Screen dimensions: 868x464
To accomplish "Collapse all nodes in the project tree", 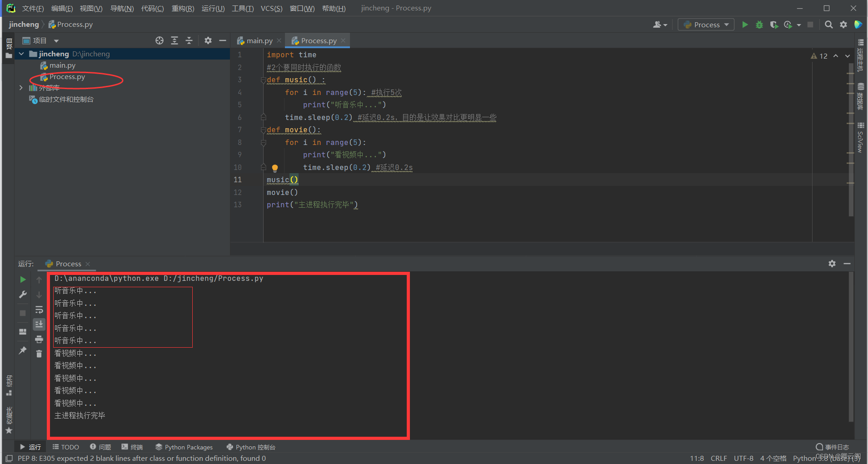I will 189,40.
